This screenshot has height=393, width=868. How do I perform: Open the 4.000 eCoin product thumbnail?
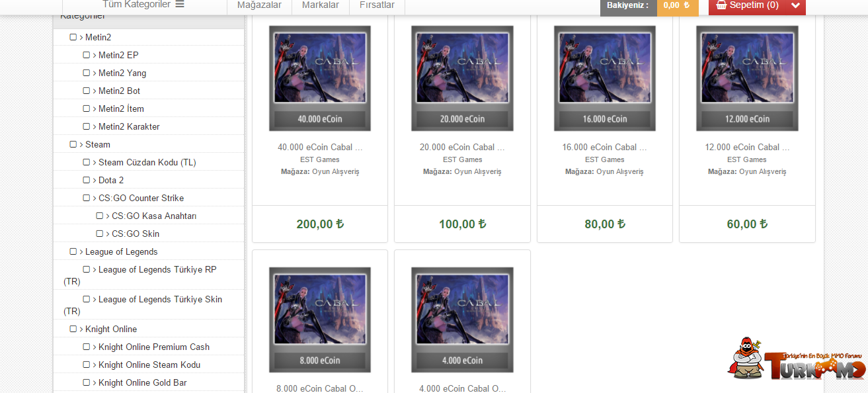462,320
